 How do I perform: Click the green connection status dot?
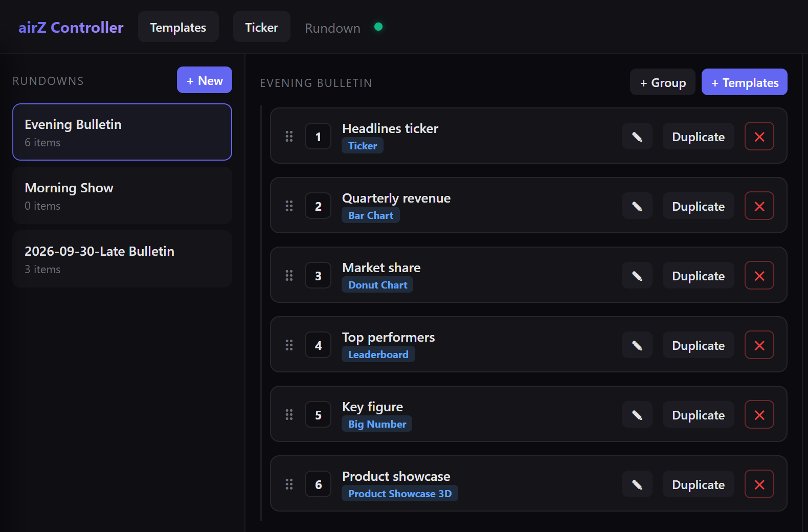pos(378,27)
